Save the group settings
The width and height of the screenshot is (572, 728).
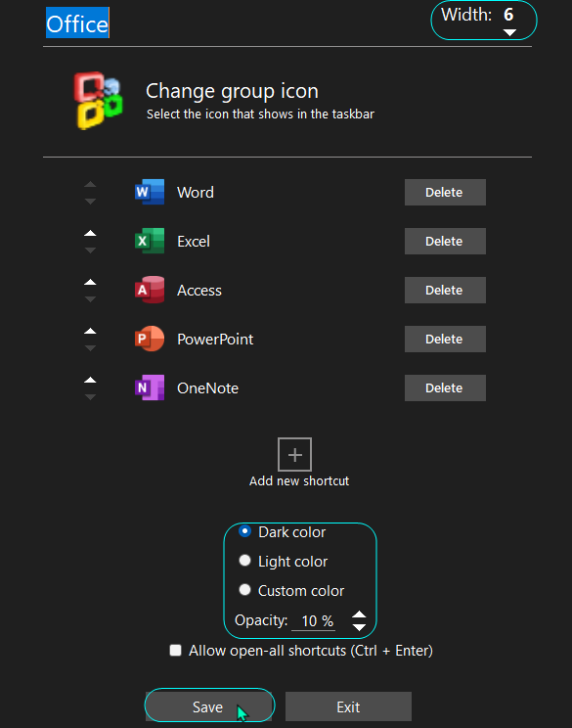pyautogui.click(x=209, y=706)
